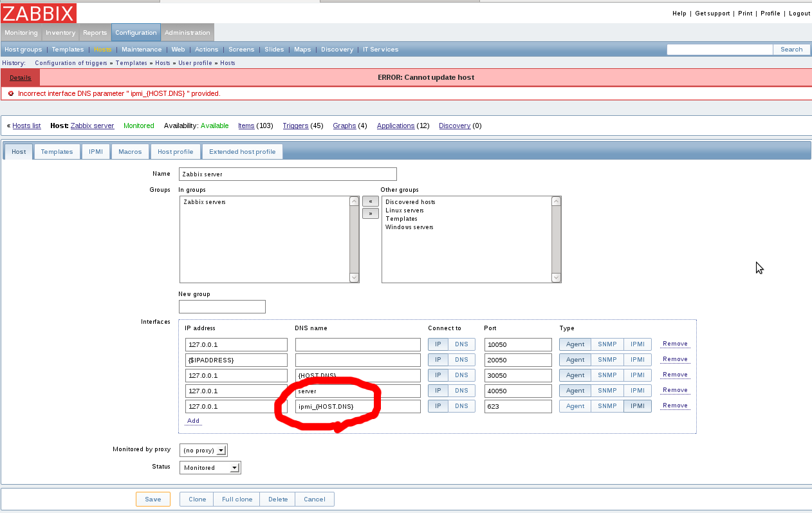Select Discovered hosts in Other groups

[x=411, y=202]
